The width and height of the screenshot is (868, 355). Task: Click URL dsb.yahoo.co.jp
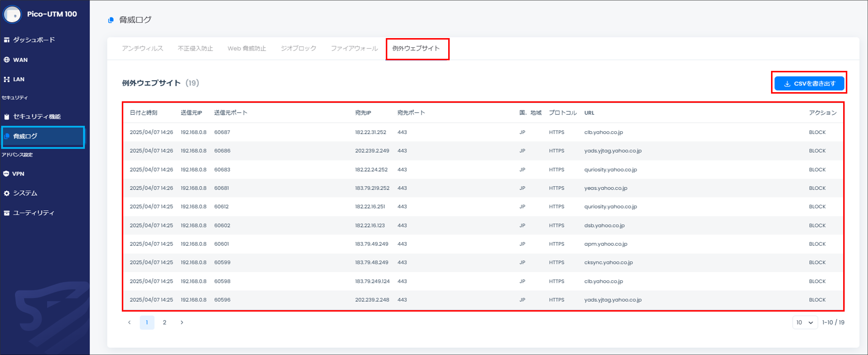605,225
